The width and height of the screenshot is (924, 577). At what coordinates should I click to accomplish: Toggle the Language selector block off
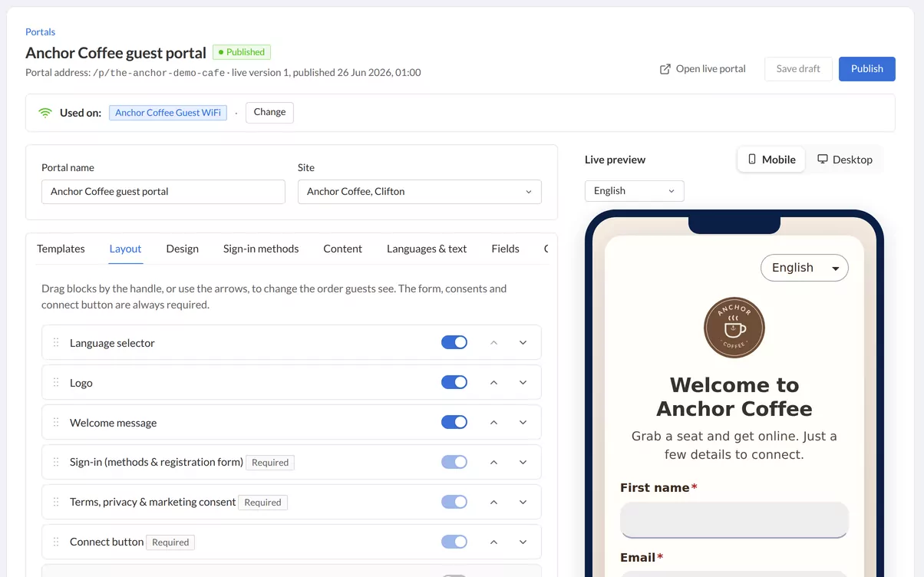pos(454,342)
